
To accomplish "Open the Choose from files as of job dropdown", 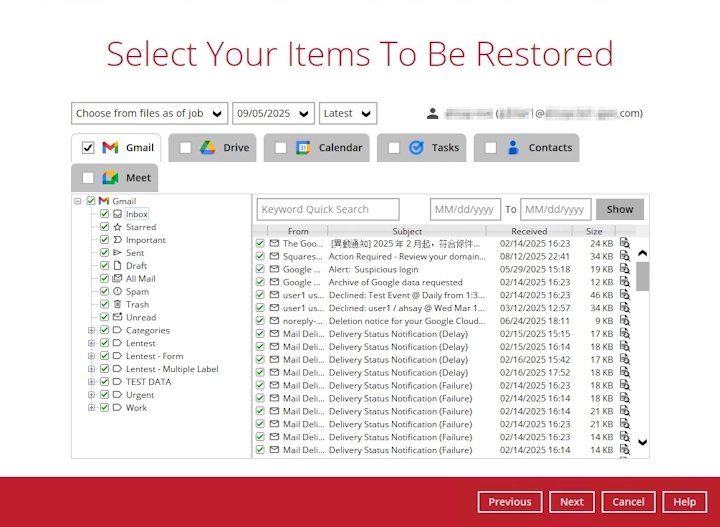I will coord(149,113).
